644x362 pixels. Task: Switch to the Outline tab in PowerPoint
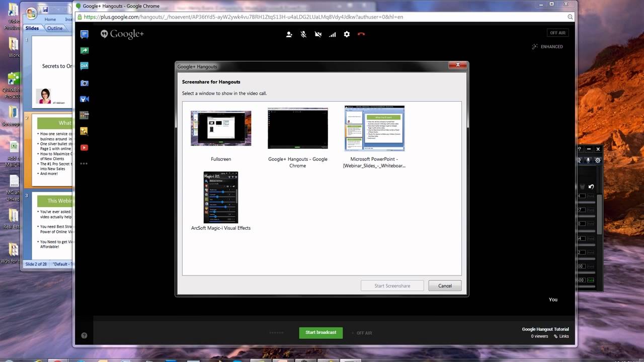click(x=55, y=28)
